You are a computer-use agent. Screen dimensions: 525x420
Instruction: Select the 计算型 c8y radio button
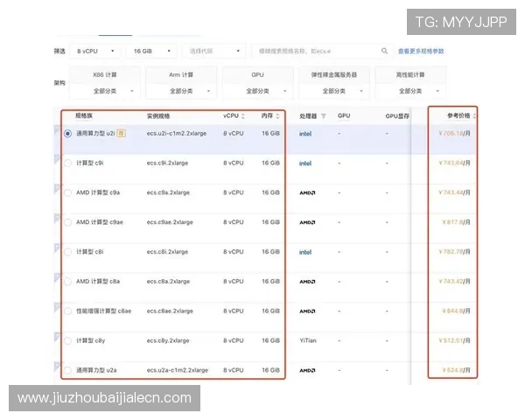pyautogui.click(x=67, y=340)
